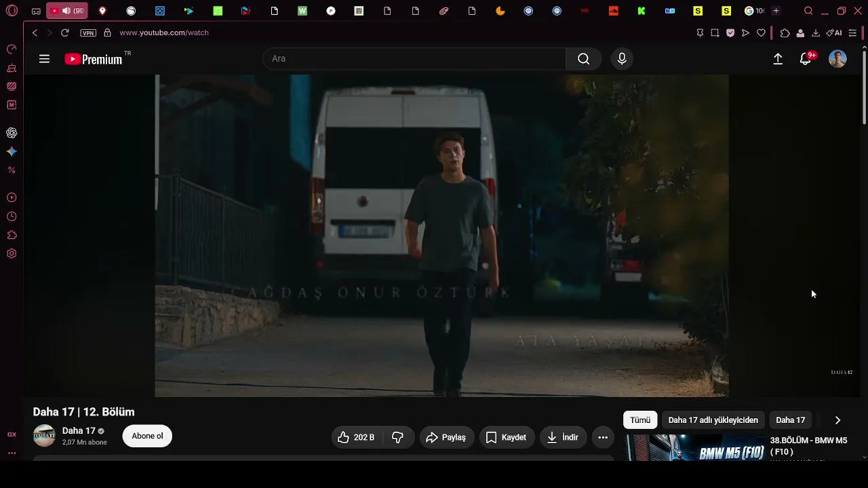Screen dimensions: 868x488
Task: Open a new tab with plus
Action: click(x=776, y=11)
